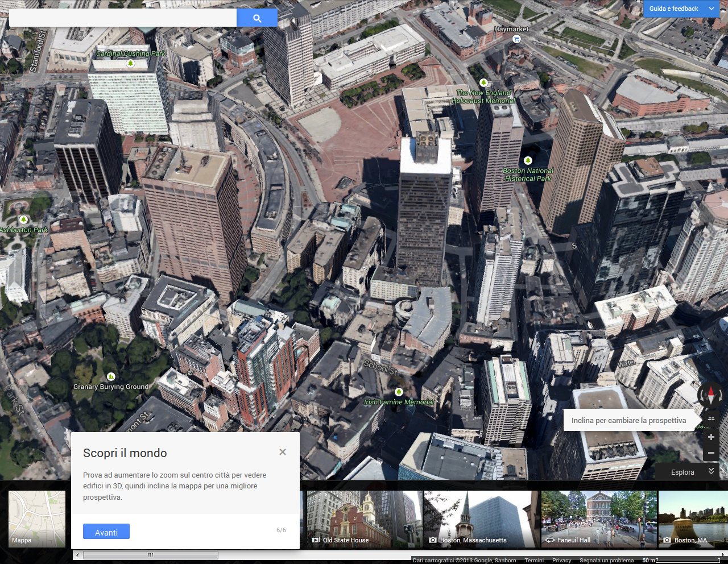Screen dimensions: 728x564
Task: Click the Haymarket transit station icon
Action: [516, 39]
